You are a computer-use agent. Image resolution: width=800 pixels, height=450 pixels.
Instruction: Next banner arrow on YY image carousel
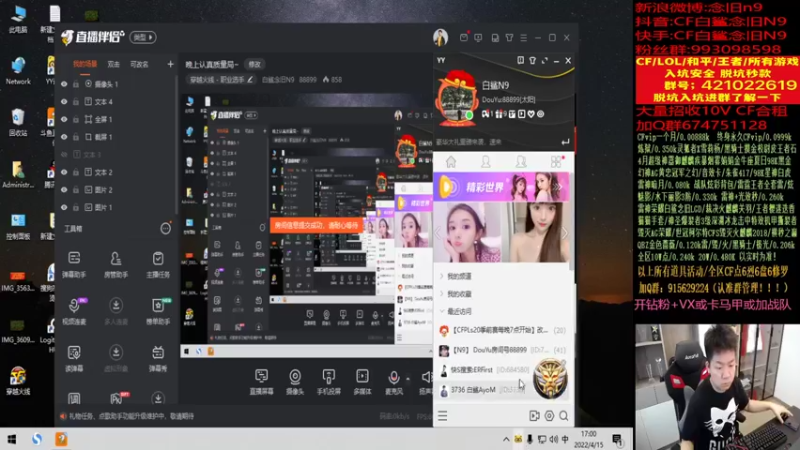coord(564,233)
